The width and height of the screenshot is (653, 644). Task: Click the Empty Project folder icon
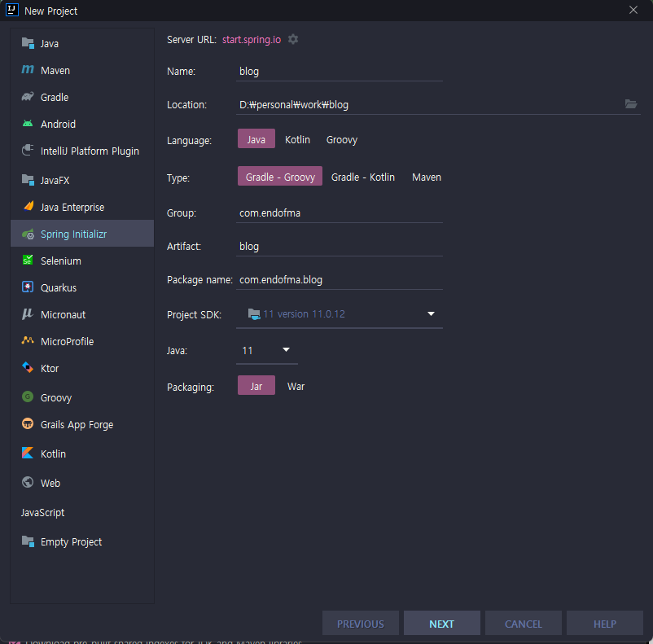(28, 541)
